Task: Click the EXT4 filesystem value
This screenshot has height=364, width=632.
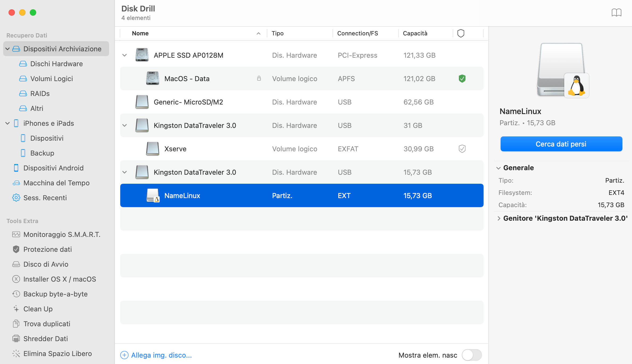Action: [x=616, y=193]
